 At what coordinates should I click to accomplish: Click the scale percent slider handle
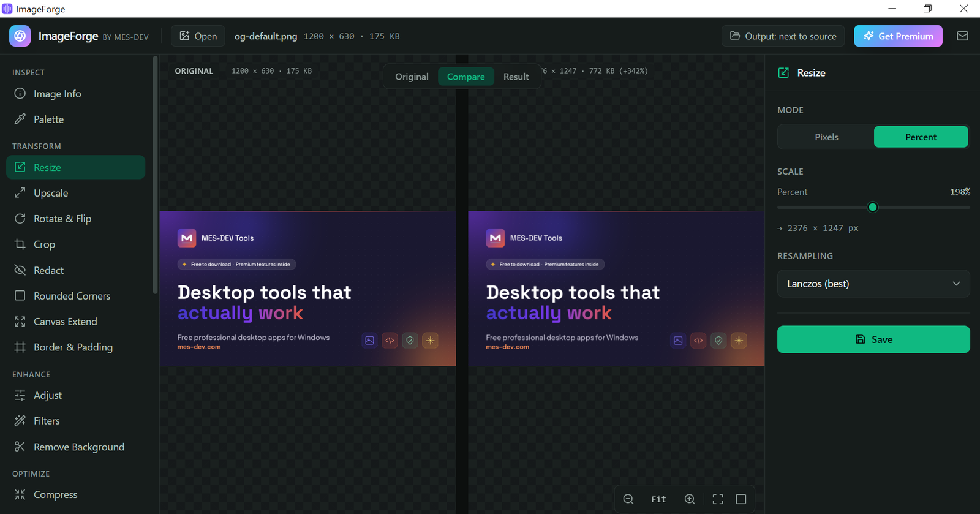pos(873,207)
